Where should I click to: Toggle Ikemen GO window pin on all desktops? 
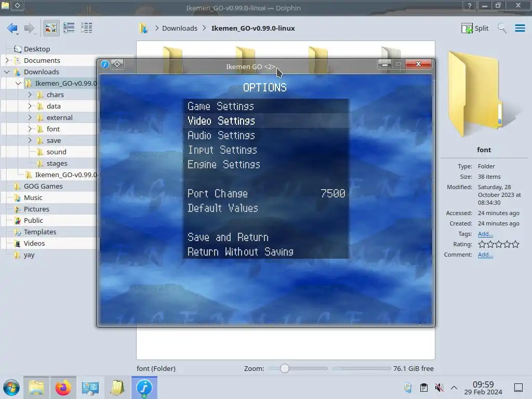[117, 64]
